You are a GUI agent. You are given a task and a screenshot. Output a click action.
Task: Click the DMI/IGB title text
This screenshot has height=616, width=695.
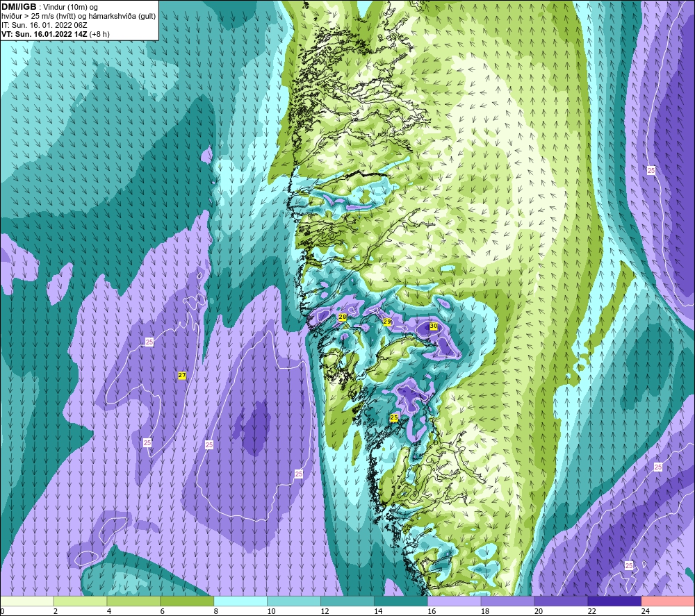[x=19, y=6]
